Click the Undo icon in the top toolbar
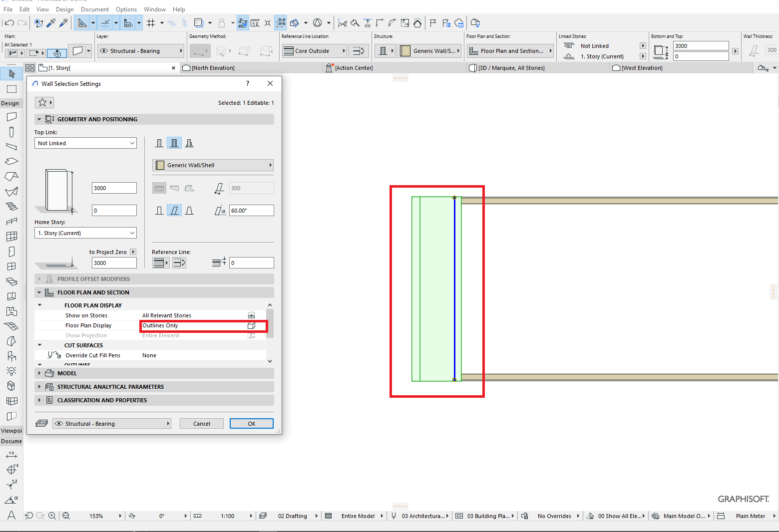 click(9, 22)
